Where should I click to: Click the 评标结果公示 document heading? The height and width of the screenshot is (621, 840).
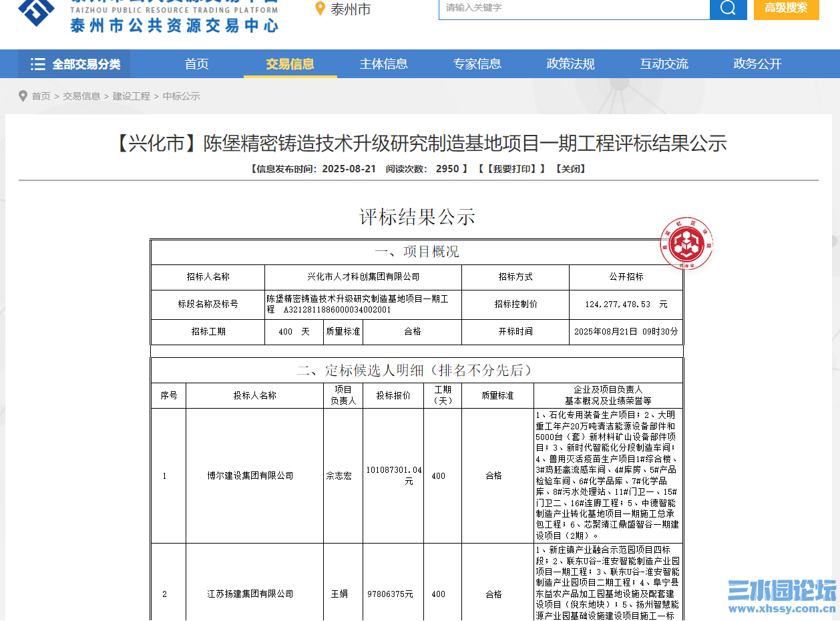417,217
